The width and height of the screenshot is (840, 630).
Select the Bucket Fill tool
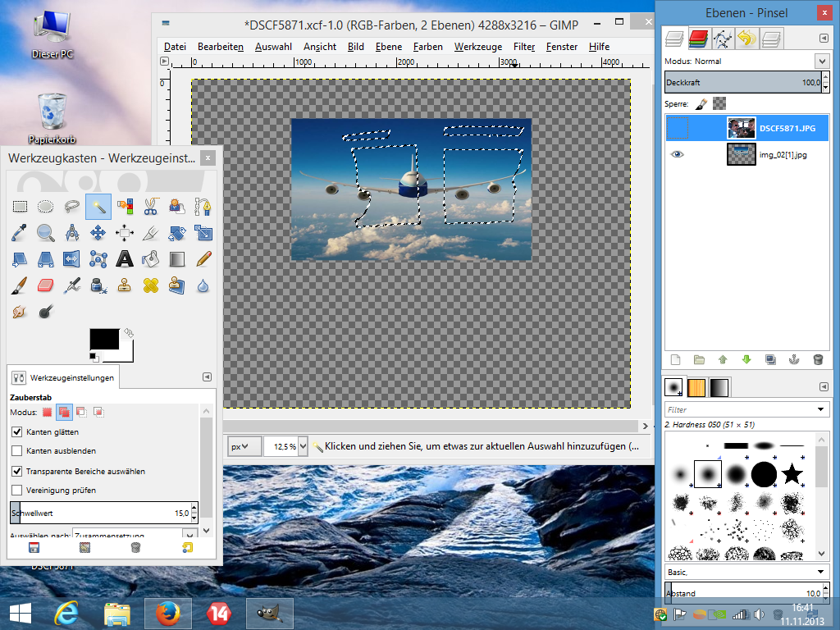point(150,259)
